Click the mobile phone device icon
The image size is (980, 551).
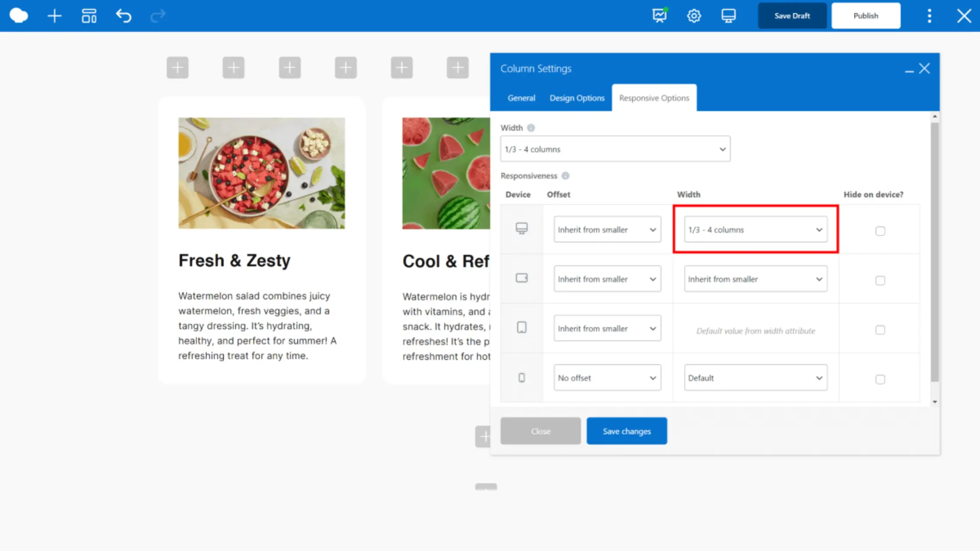point(521,377)
